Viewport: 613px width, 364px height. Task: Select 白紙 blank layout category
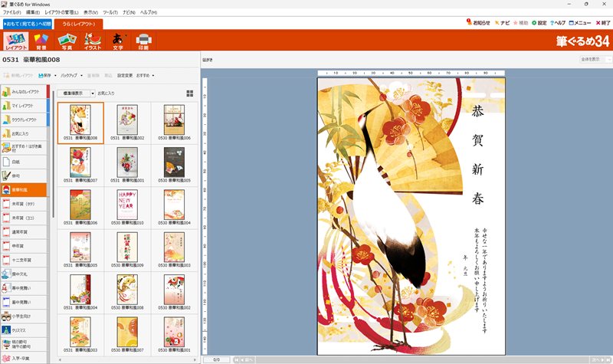pos(24,162)
